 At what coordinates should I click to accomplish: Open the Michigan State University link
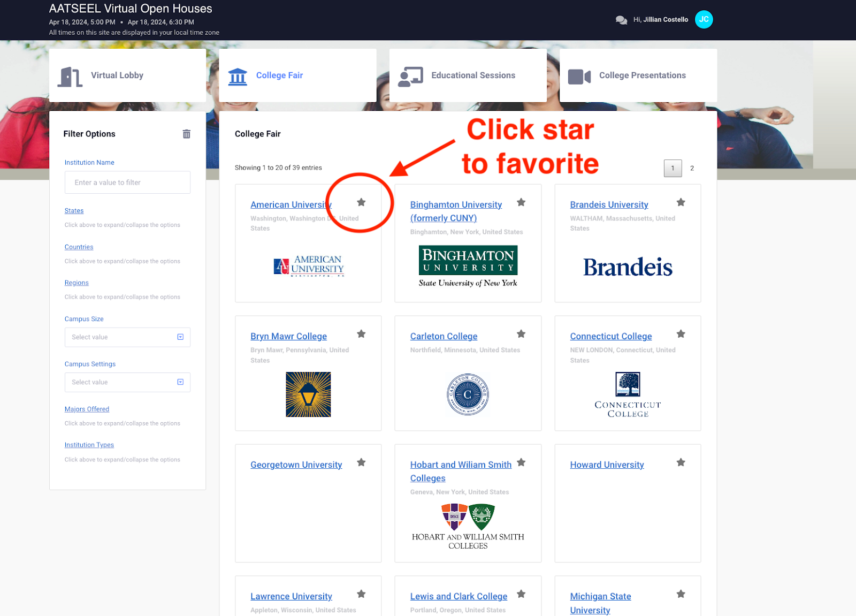[600, 603]
